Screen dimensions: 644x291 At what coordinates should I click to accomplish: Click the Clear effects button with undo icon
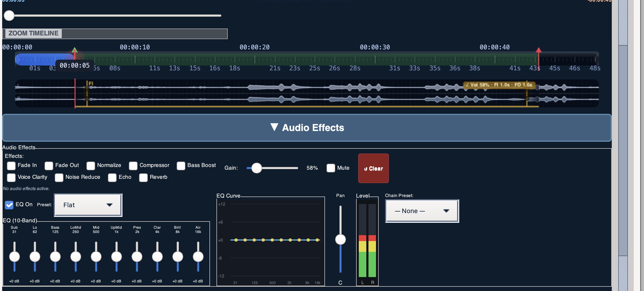(373, 168)
